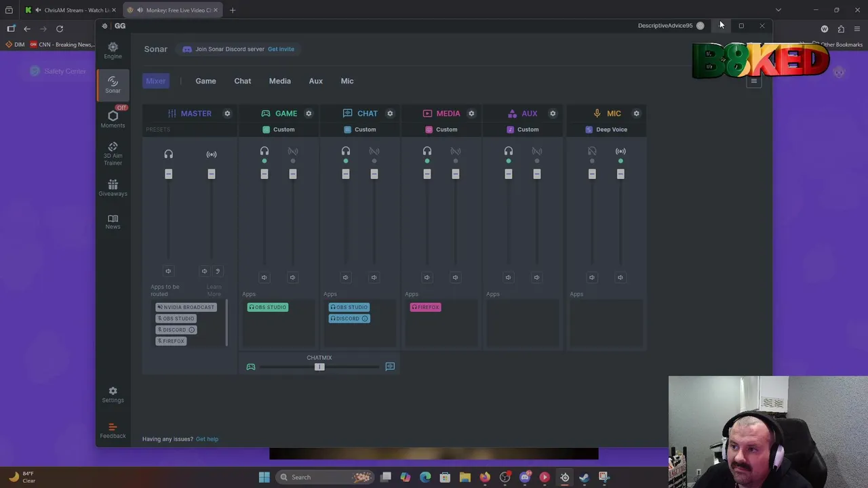The width and height of the screenshot is (868, 488).
Task: Mute the Master headphone output
Action: (x=168, y=271)
